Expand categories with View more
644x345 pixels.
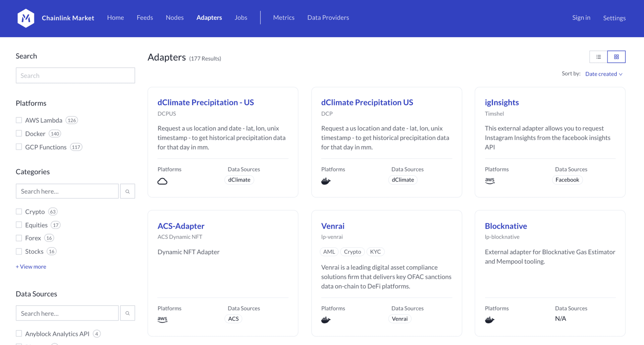(x=31, y=266)
